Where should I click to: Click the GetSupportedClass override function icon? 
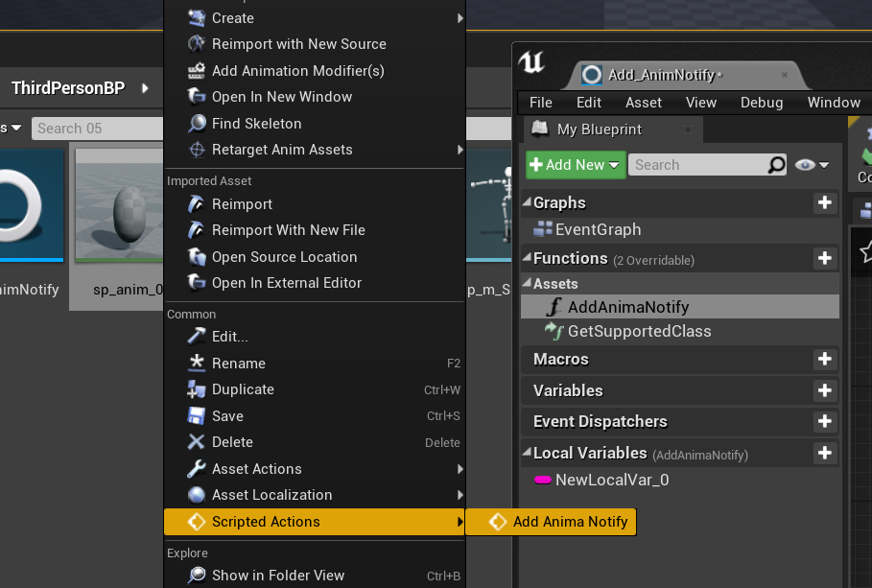click(554, 331)
